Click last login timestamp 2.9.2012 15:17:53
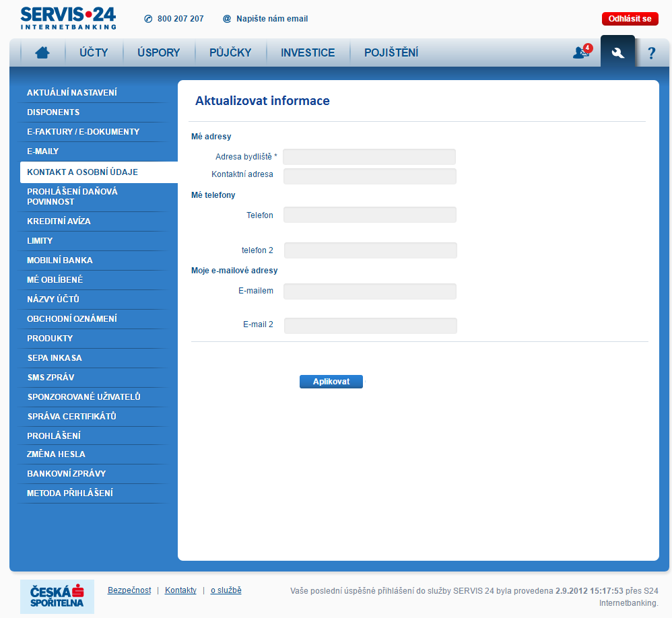This screenshot has height=622, width=672. 589,591
